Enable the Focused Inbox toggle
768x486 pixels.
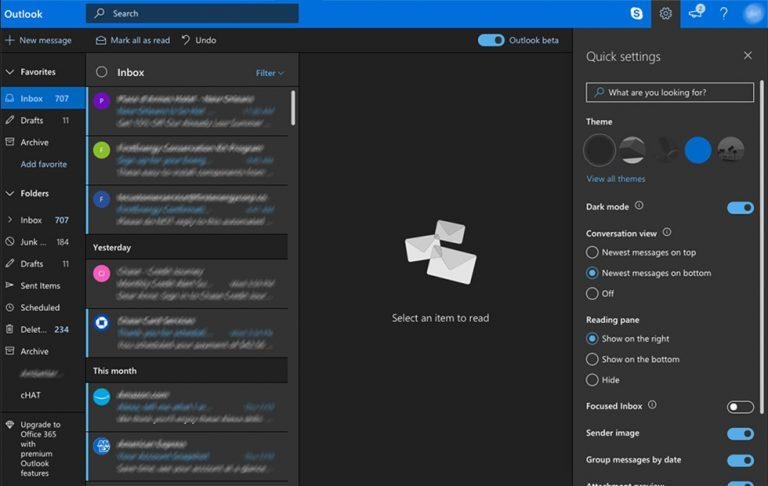point(740,407)
